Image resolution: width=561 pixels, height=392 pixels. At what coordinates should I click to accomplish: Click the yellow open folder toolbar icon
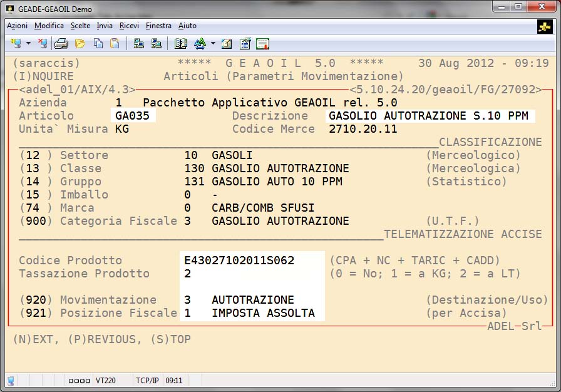pyautogui.click(x=80, y=44)
